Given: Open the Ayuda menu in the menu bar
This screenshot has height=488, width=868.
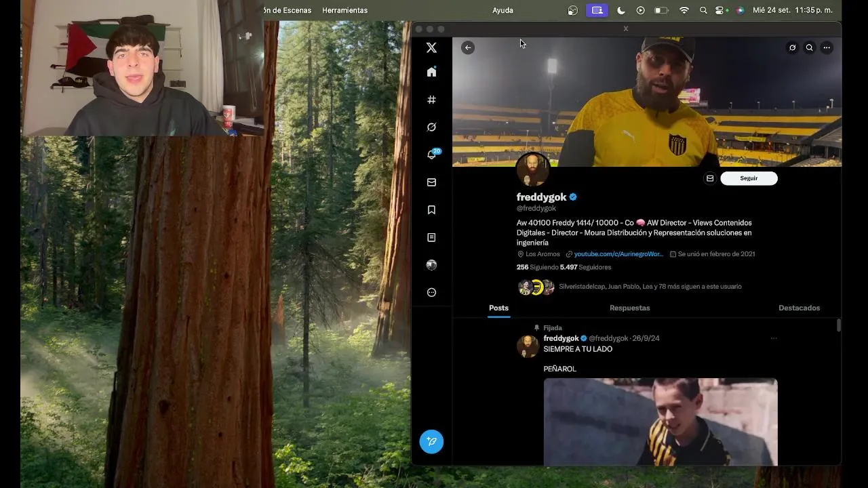Looking at the screenshot, I should (502, 10).
